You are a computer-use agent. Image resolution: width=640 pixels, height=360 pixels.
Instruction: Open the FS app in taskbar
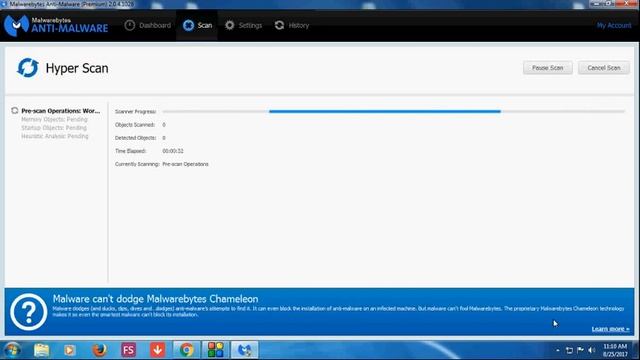(x=128, y=350)
